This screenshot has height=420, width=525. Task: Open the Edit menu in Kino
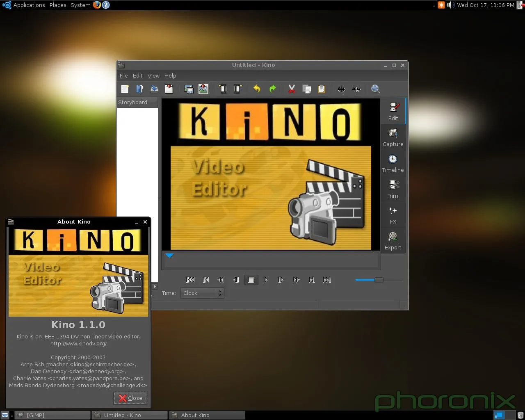click(137, 76)
